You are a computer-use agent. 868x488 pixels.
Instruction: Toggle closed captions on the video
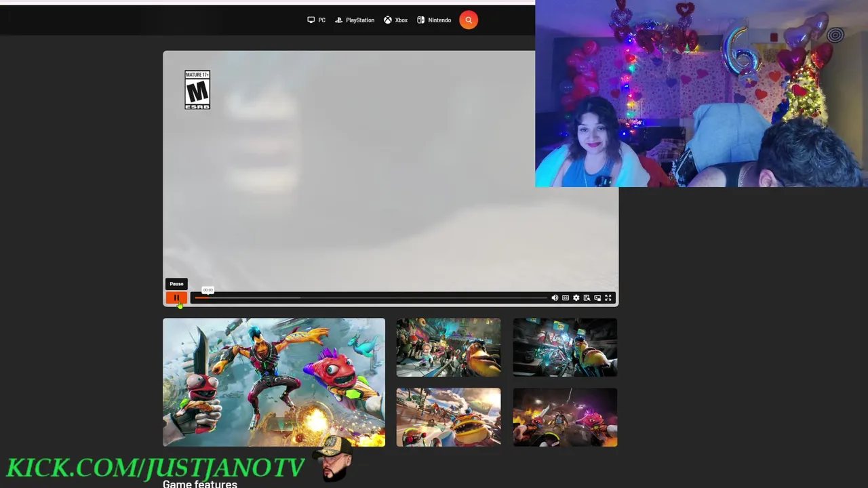[x=566, y=298]
